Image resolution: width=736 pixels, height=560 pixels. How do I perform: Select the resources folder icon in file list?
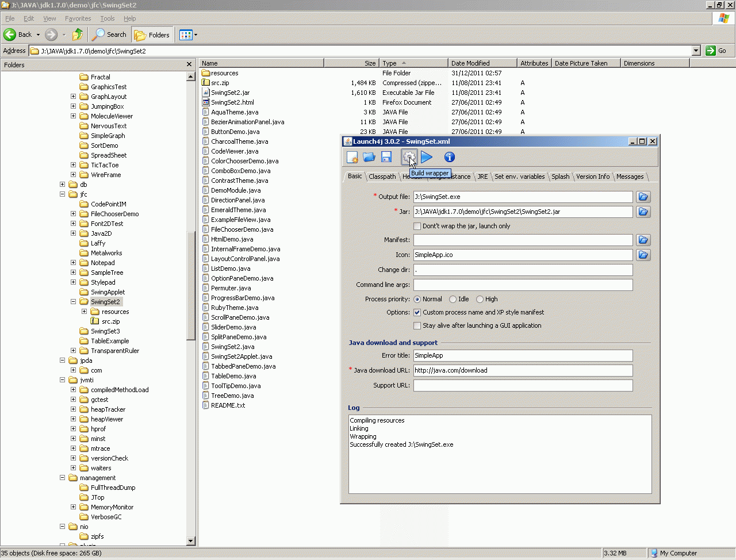[206, 73]
